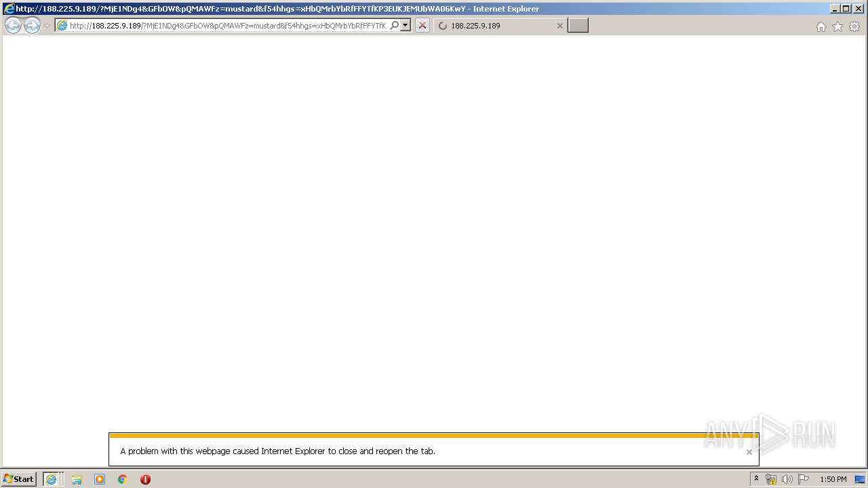Open the volume speaker tray icon
Screen dimensions: 868x488
pyautogui.click(x=787, y=479)
